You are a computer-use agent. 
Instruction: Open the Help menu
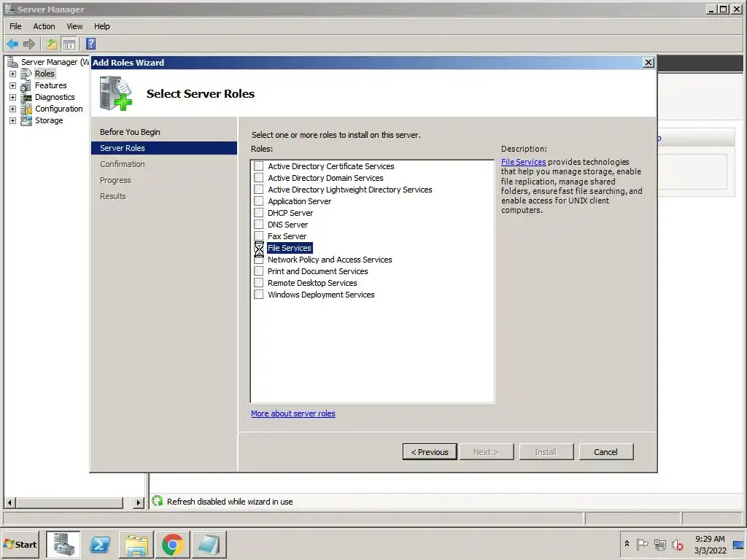[x=102, y=26]
